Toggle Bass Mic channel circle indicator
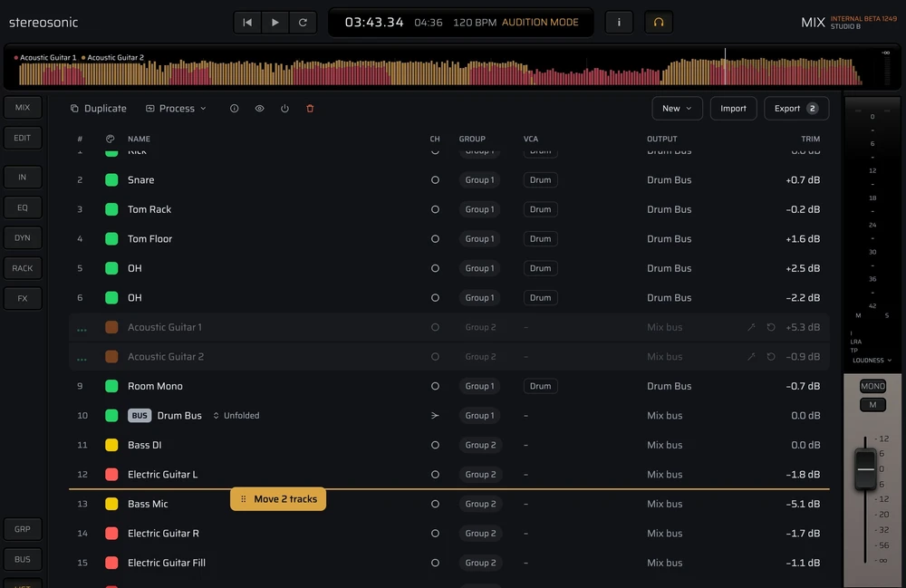 click(x=435, y=504)
